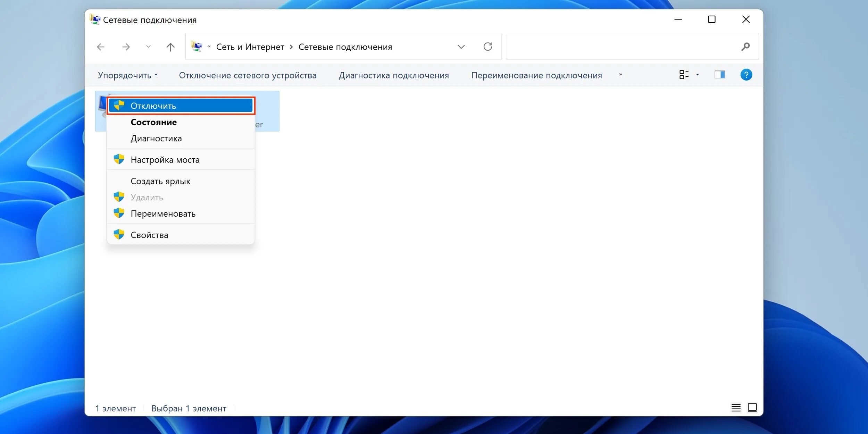Show more toolbar commands chevron
Screen dimensions: 868x434
coord(620,75)
